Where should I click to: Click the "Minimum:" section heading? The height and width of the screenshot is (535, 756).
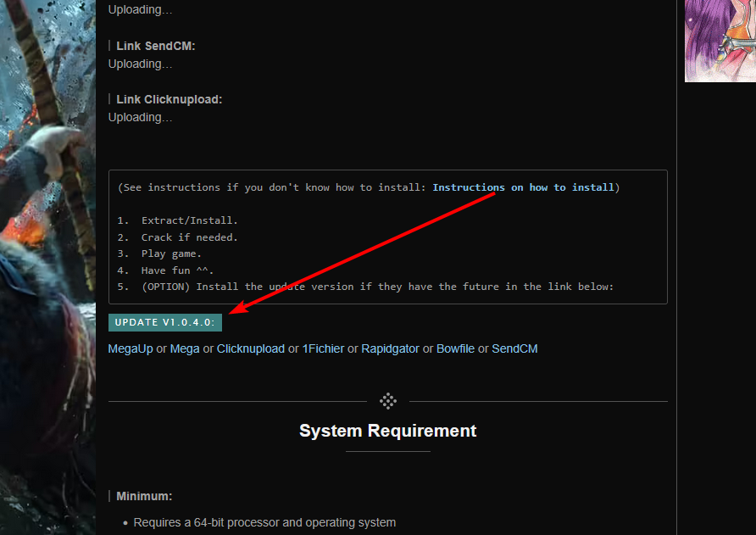144,496
